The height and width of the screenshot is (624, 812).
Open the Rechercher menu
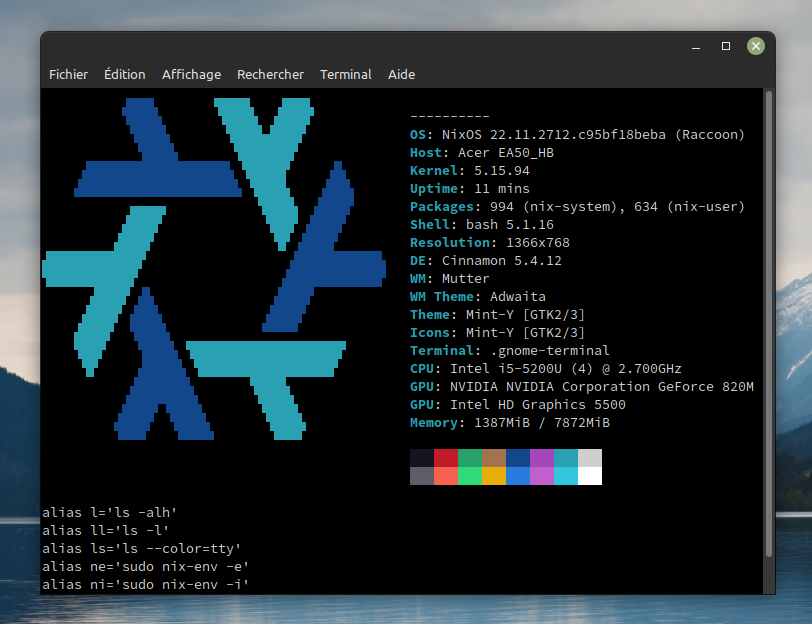tap(270, 74)
